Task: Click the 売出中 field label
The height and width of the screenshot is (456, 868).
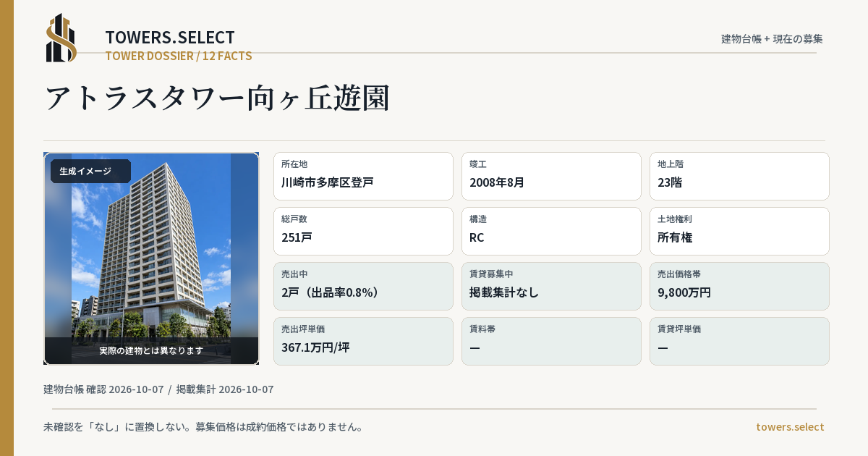Action: point(294,274)
